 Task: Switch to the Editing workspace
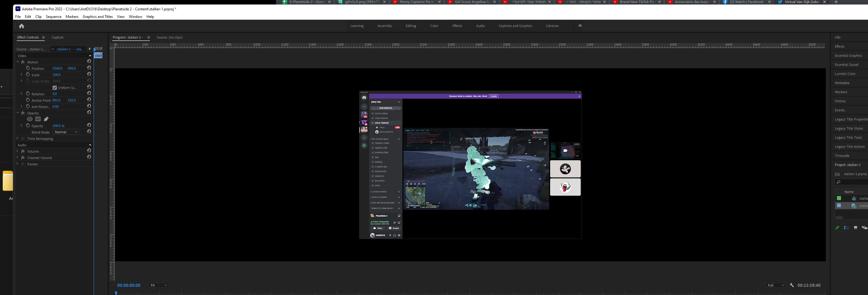411,26
